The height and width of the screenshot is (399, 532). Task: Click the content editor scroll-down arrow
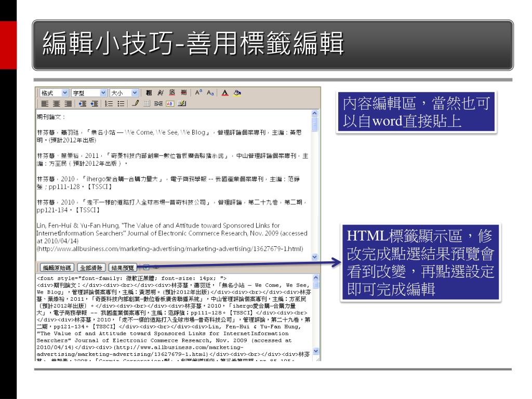[x=314, y=257]
